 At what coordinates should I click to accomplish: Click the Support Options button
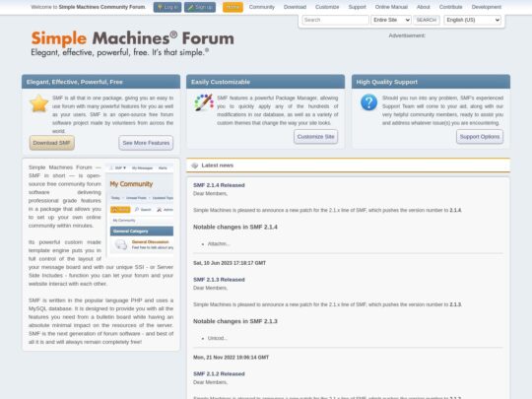[x=480, y=136]
